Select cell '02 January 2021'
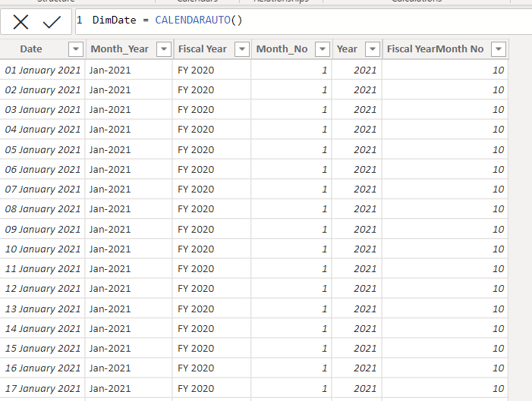The height and width of the screenshot is (401, 532). pyautogui.click(x=42, y=89)
